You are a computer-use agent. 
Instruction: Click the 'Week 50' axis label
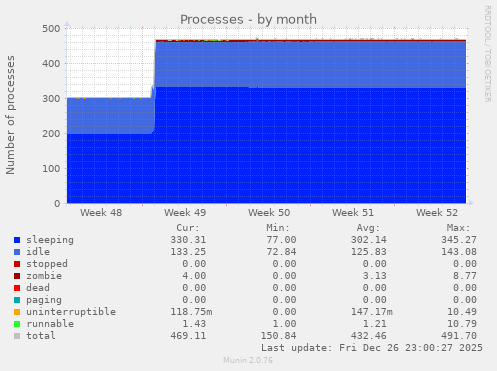coord(269,213)
